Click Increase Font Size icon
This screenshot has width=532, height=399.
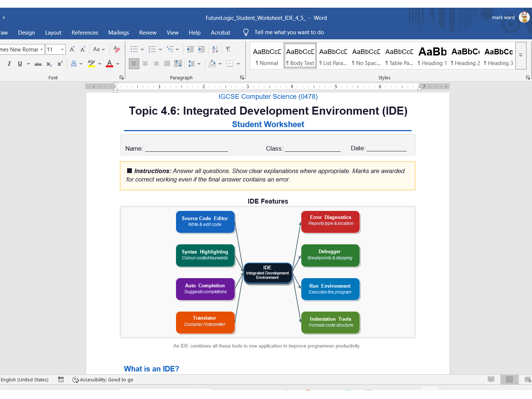(x=72, y=49)
